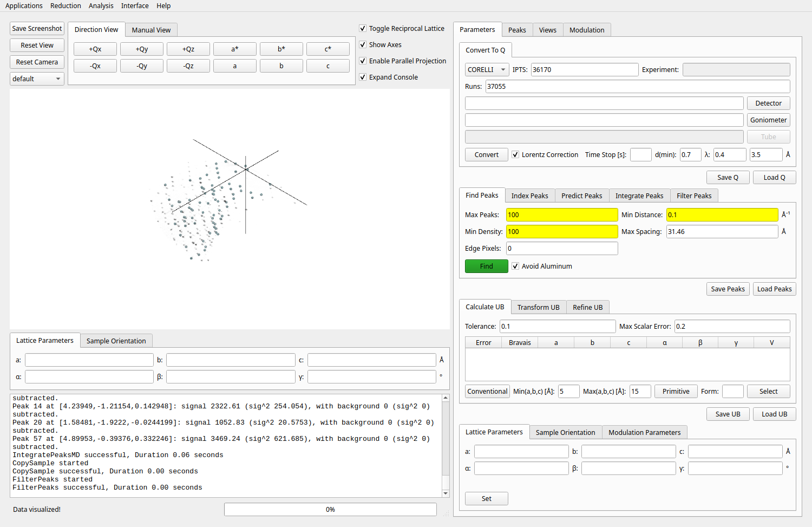812x527 pixels.
Task: Click the Load UB button
Action: pos(775,414)
